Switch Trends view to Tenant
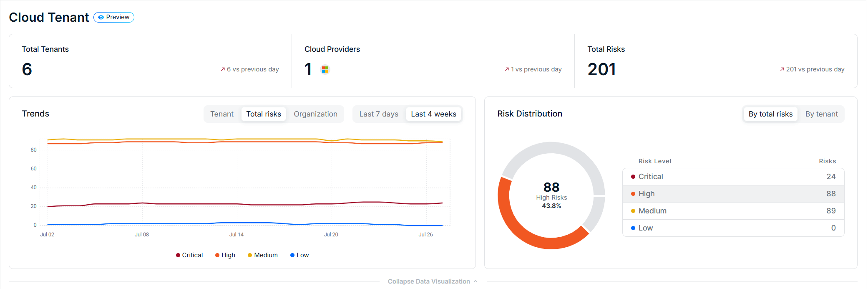 click(x=222, y=114)
